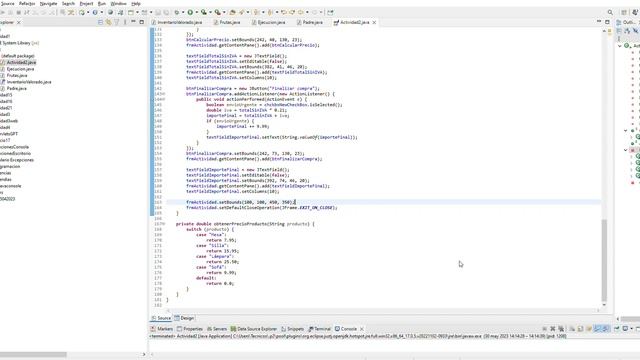The image size is (640, 360).
Task: Toggle Link with Editor in Package Explorer
Action: (x=109, y=22)
